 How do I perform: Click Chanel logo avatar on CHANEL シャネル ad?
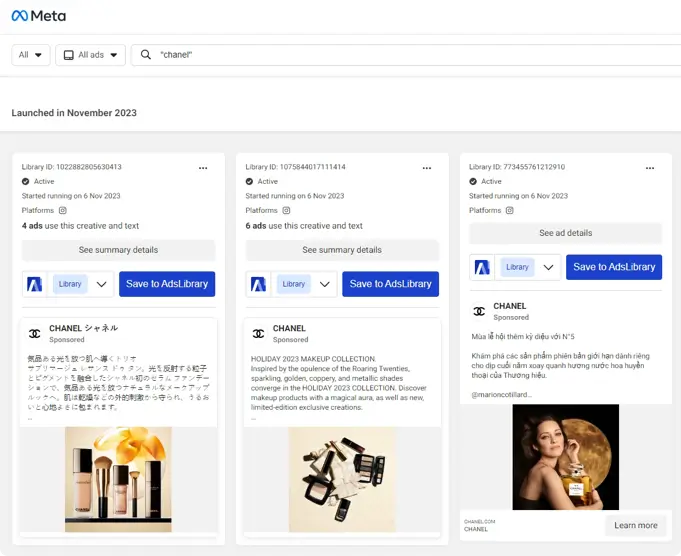coord(35,334)
